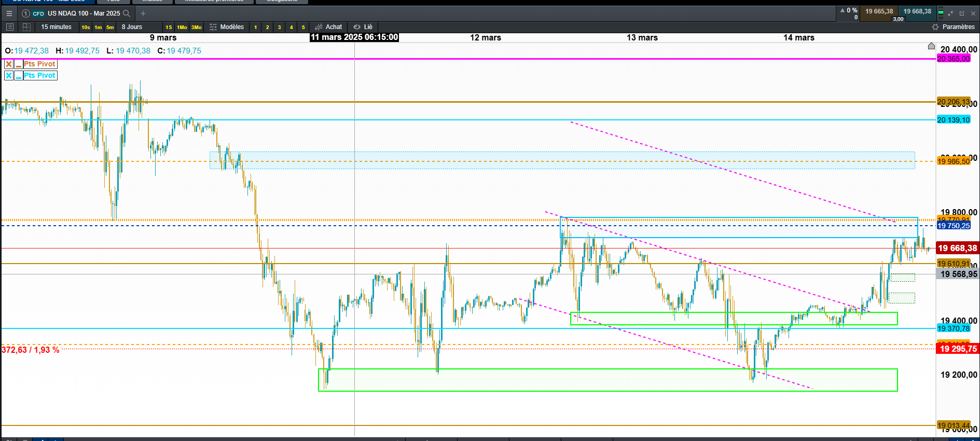Click the orange 19 610,91 pivot label
Screen dimensions: 980x441
pos(954,264)
